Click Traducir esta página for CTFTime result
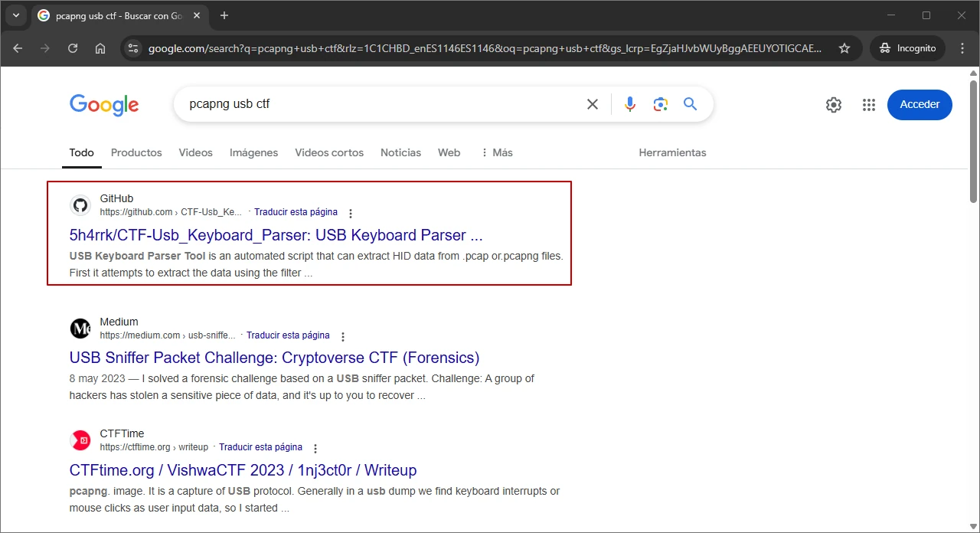 point(260,447)
